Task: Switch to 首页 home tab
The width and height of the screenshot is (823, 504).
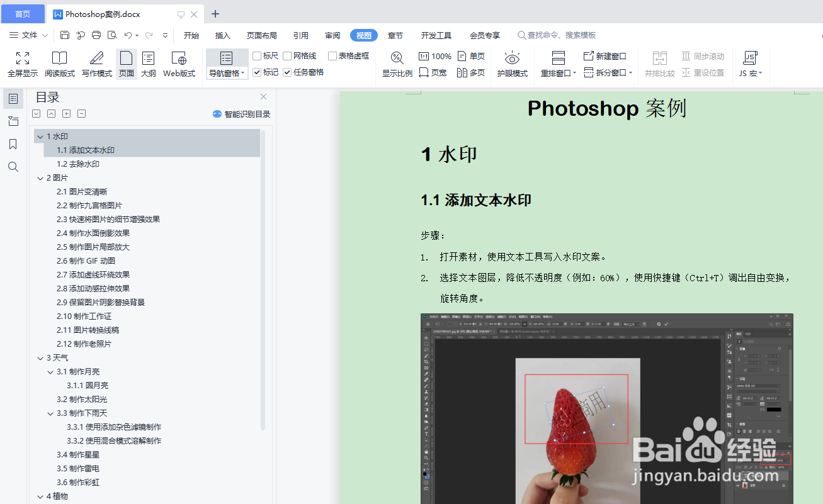Action: pos(23,14)
